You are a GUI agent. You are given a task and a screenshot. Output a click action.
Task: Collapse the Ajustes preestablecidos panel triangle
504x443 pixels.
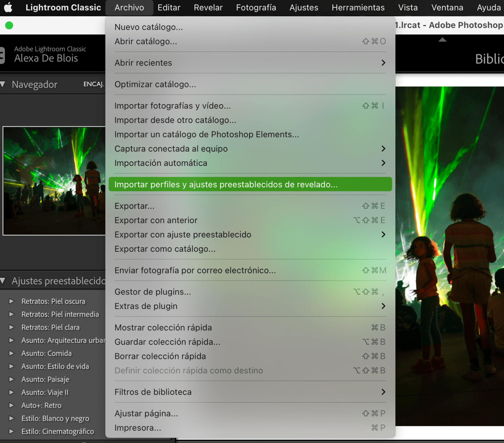(3, 281)
